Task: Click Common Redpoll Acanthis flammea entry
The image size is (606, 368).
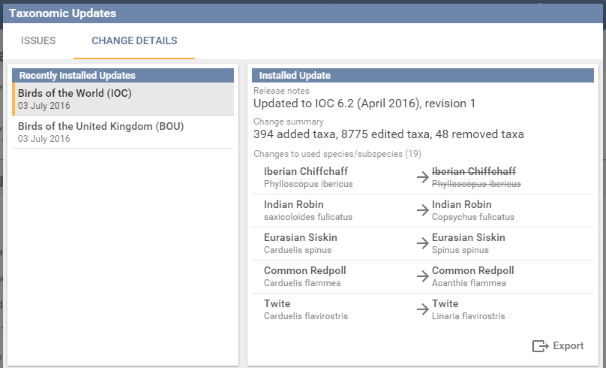Action: click(x=473, y=276)
